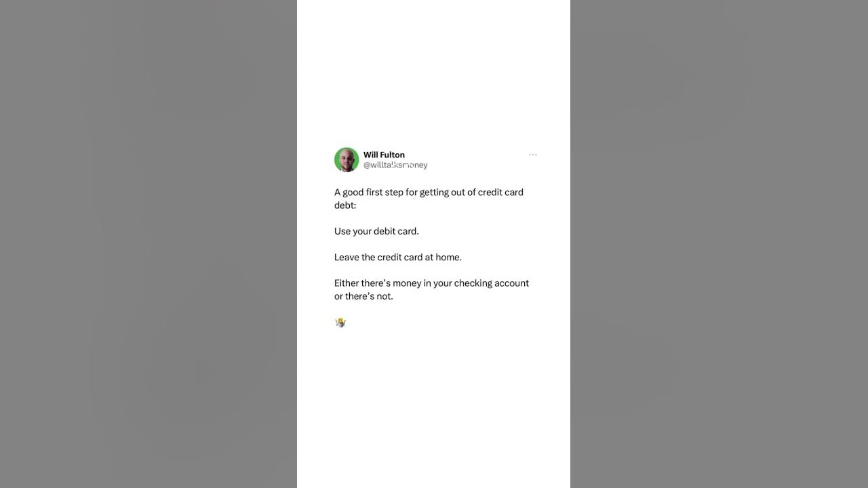Open the three-dot more options menu
Screen dimensions: 868x488
coord(533,155)
